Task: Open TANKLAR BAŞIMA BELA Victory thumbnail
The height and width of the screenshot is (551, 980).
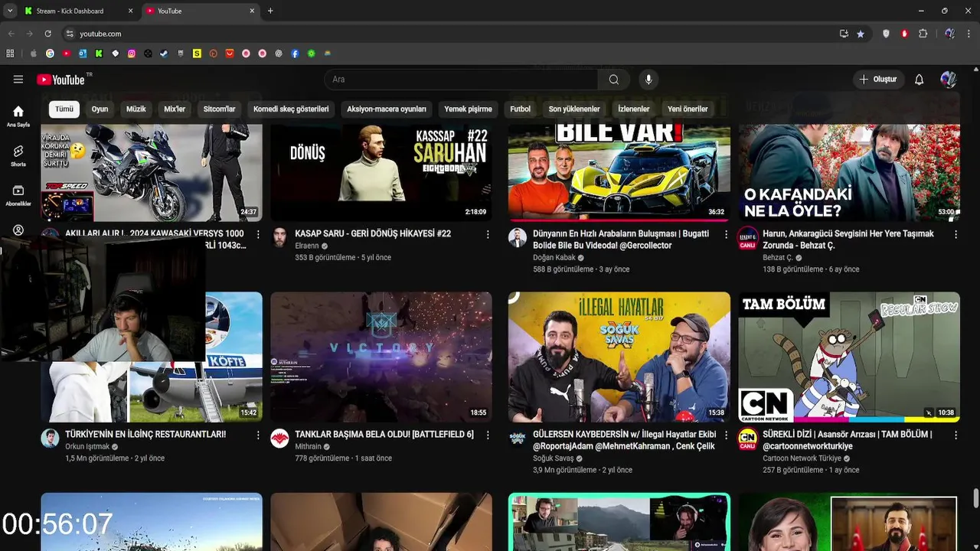Action: 381,357
